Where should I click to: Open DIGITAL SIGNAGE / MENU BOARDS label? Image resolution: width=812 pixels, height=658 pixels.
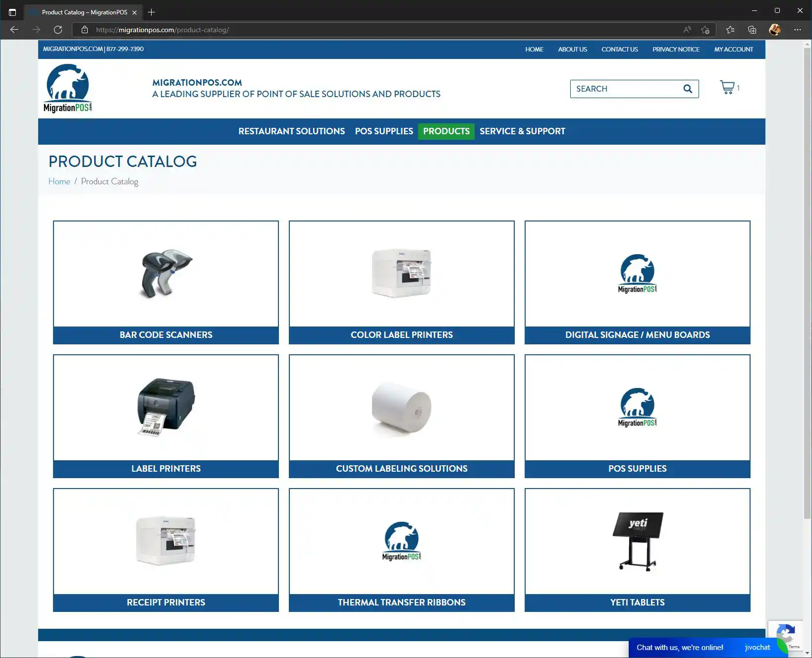tap(638, 335)
